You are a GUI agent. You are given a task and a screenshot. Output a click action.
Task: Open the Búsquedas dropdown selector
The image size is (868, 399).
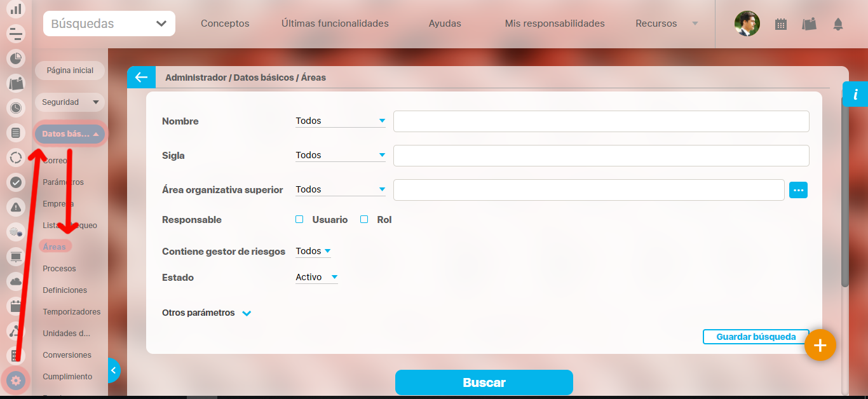click(109, 24)
